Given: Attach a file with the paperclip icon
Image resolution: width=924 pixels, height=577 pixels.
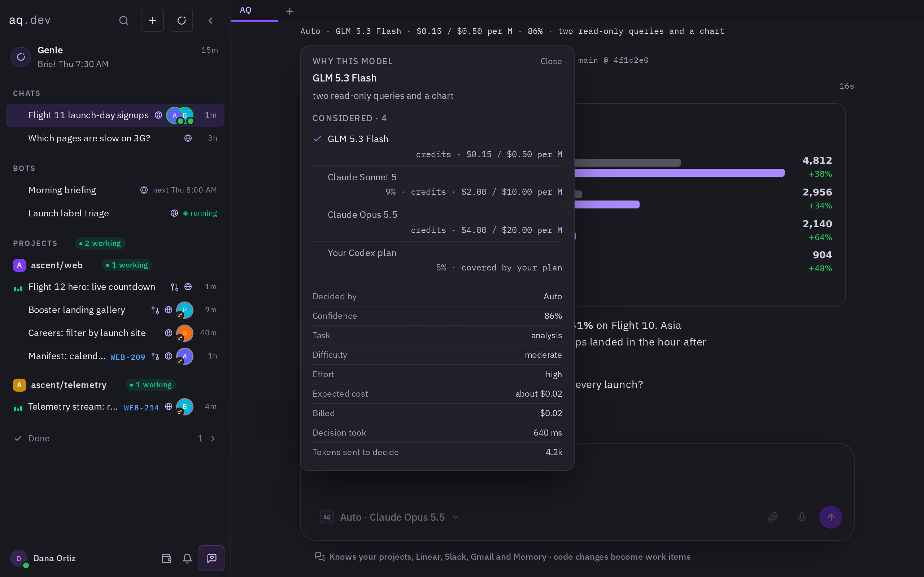Looking at the screenshot, I should 773,517.
